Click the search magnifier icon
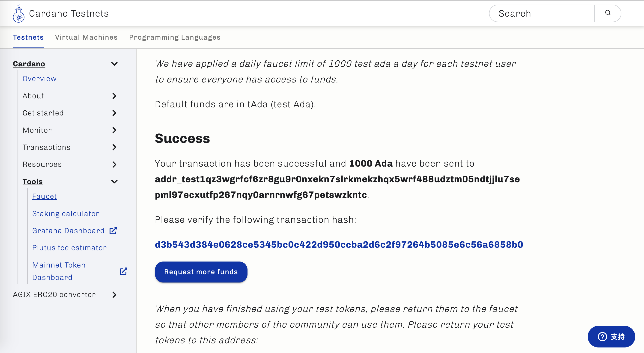 [608, 13]
